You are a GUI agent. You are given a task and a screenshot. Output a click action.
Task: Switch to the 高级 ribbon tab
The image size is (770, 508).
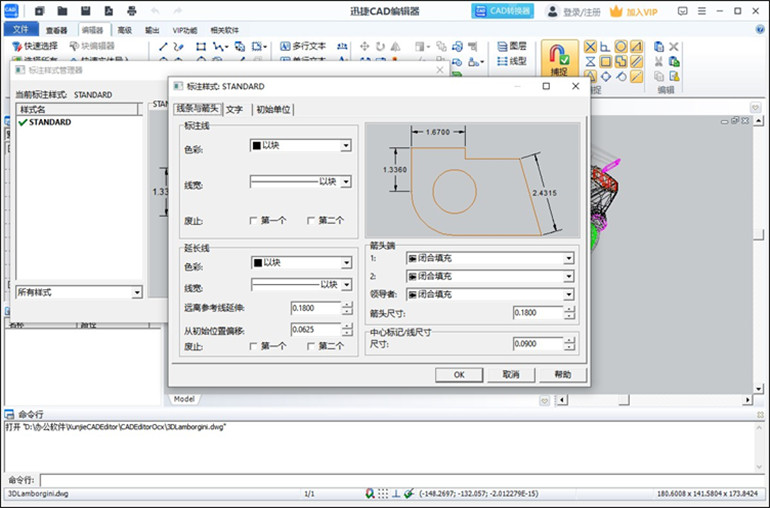(x=124, y=30)
